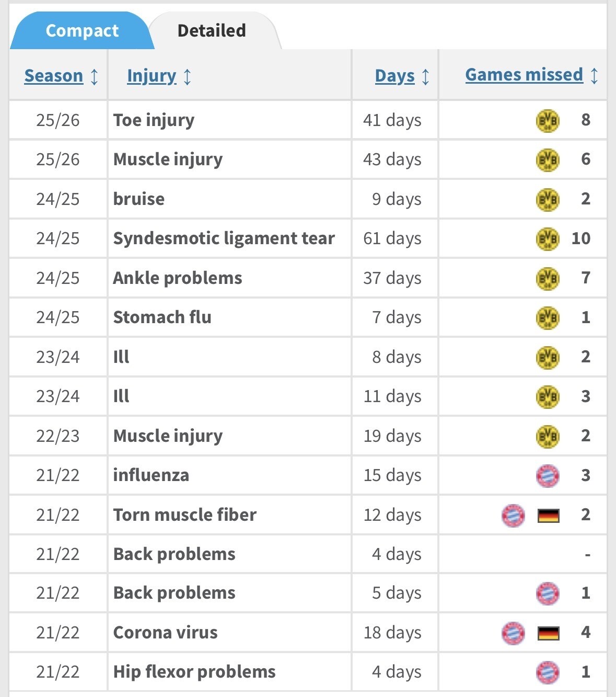Switch to the Detailed tab
This screenshot has width=616, height=697.
point(212,31)
